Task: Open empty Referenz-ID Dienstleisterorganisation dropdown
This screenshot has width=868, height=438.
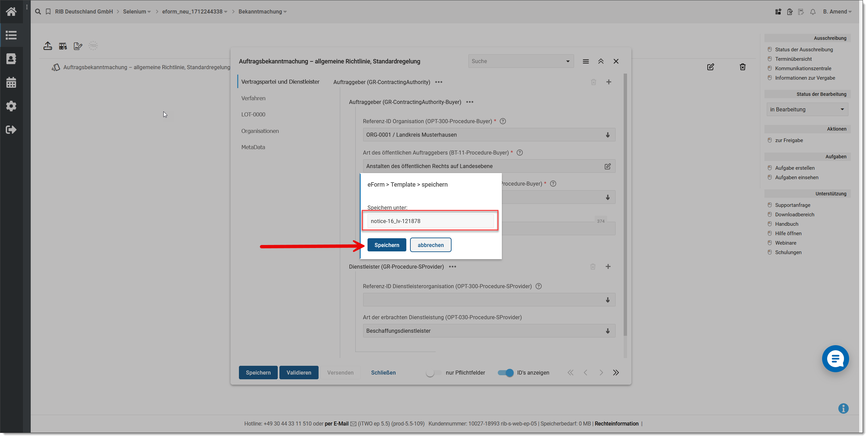Action: tap(489, 300)
